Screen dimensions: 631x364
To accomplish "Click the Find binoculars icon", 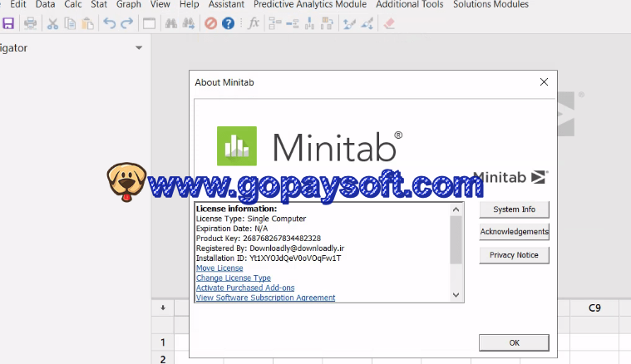I will click(171, 23).
